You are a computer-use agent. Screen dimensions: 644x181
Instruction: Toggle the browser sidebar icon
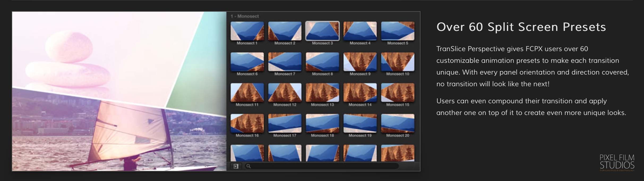tap(236, 166)
